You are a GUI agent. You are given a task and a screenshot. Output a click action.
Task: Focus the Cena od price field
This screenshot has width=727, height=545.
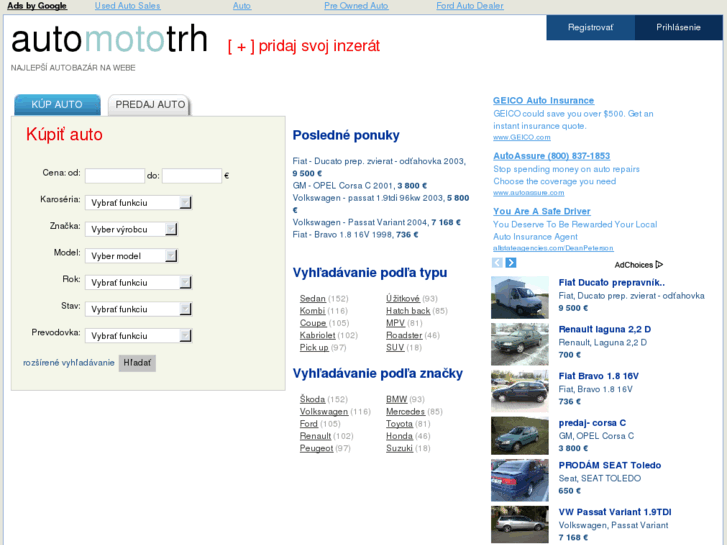tap(115, 176)
